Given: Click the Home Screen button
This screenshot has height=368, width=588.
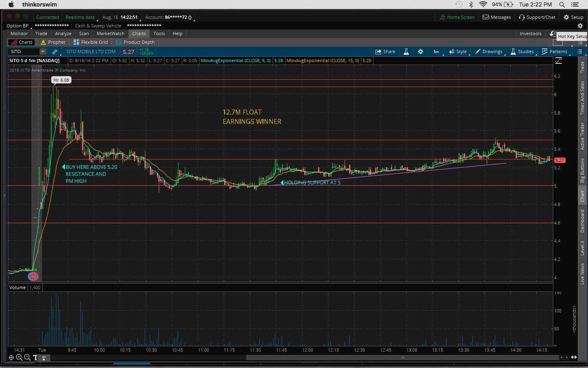Looking at the screenshot, I should point(457,17).
